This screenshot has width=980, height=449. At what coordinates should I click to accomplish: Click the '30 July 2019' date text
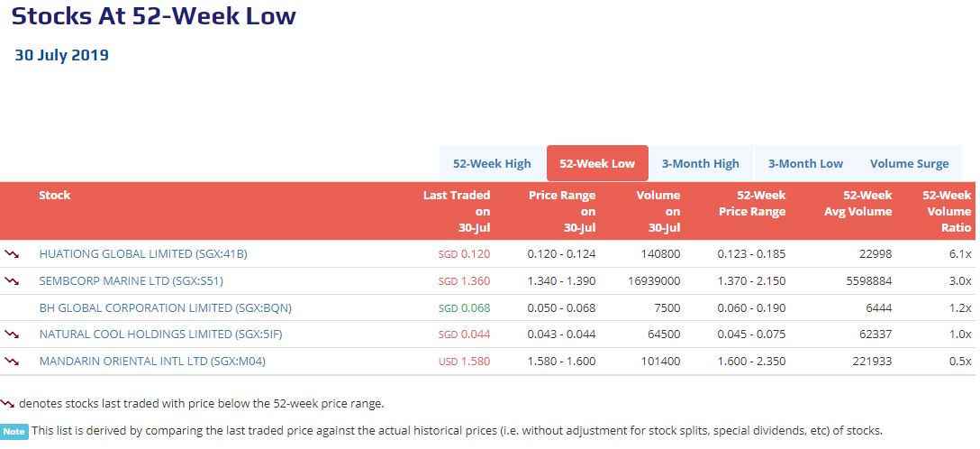tap(62, 55)
